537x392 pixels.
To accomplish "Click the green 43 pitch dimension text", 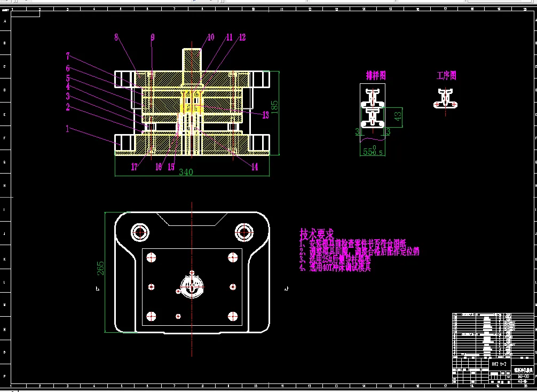I will [398, 116].
